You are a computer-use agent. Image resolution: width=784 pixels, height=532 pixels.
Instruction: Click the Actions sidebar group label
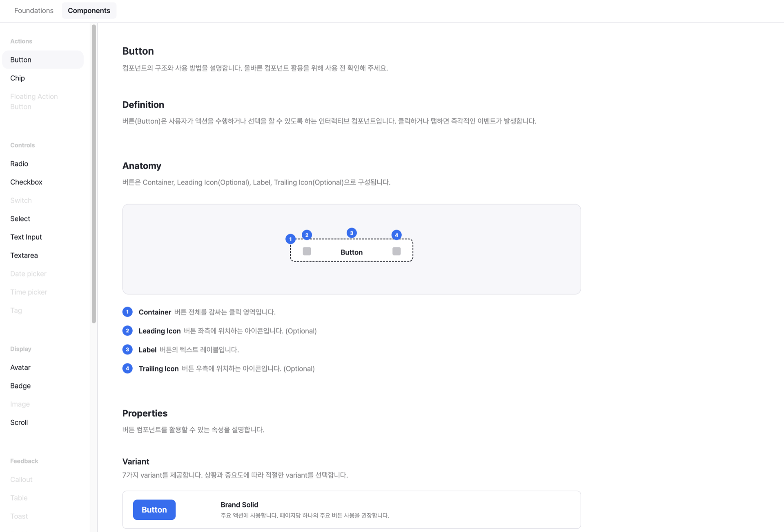coord(21,41)
